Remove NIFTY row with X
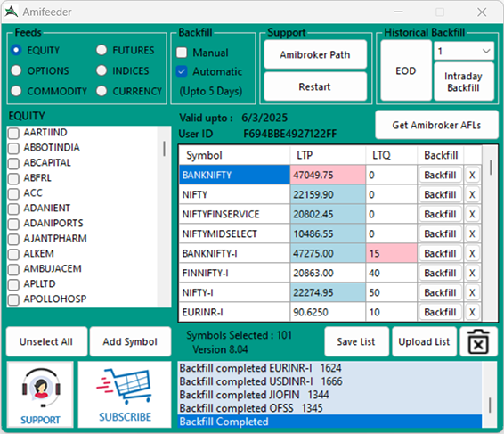 tap(472, 194)
